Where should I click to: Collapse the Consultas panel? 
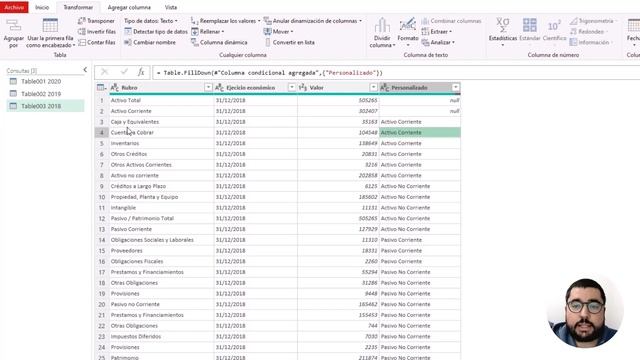pyautogui.click(x=85, y=70)
